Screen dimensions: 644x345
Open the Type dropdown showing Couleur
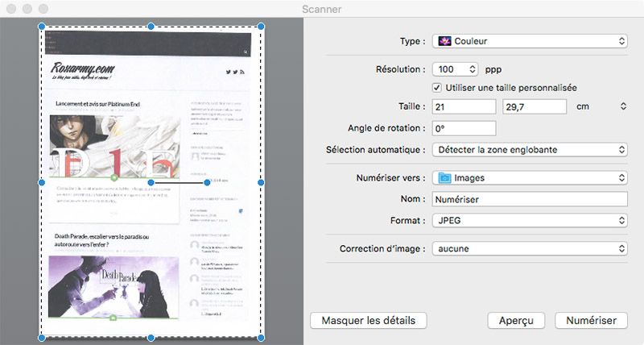[x=529, y=40]
